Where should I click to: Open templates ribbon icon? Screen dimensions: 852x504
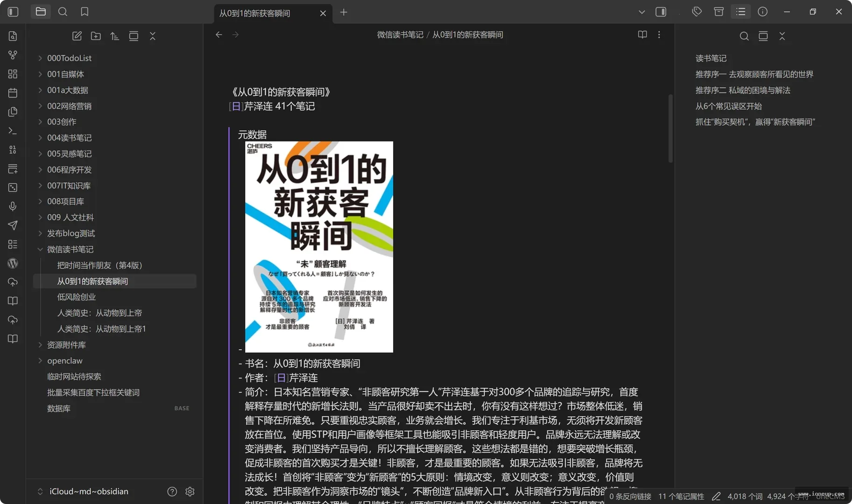13,112
